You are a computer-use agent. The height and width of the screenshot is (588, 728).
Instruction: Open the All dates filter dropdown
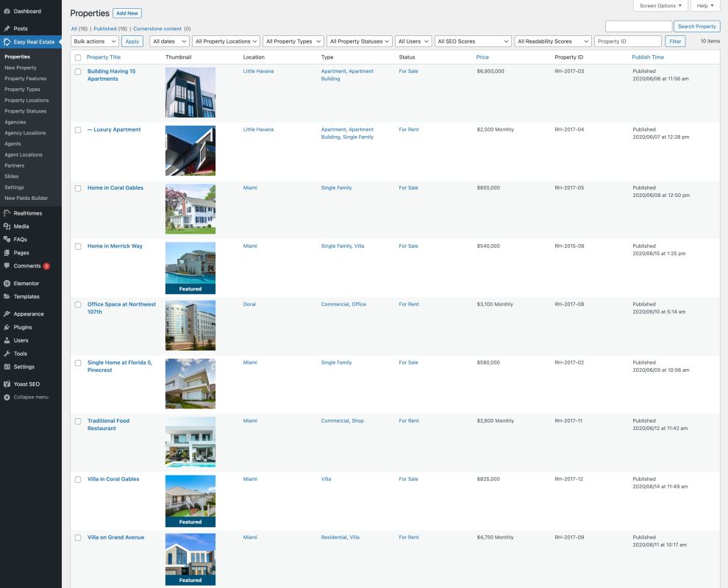click(169, 41)
